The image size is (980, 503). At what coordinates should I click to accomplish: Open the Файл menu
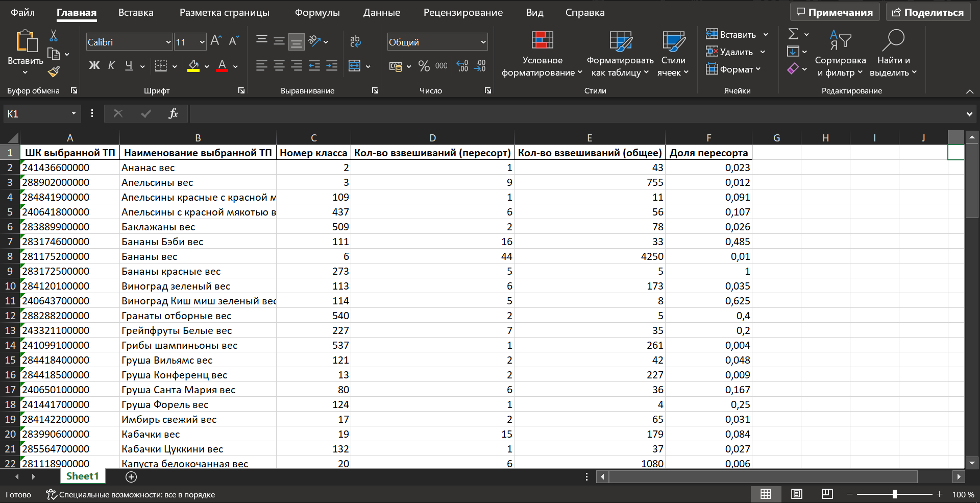(x=23, y=12)
